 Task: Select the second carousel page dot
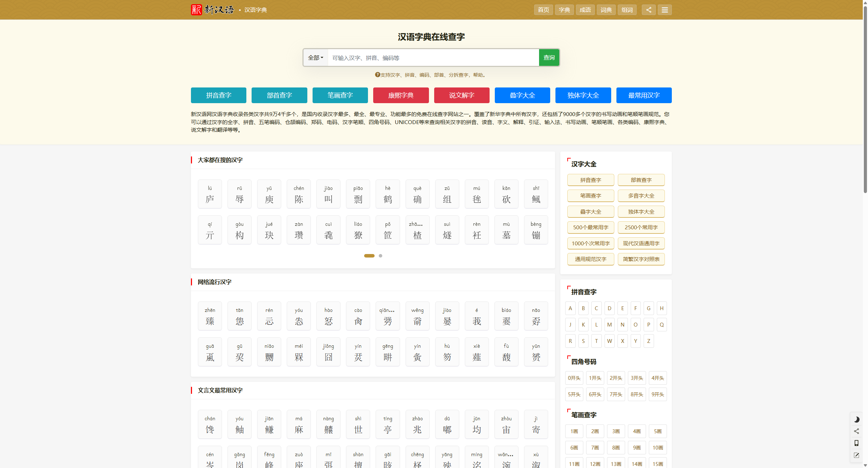coord(381,256)
